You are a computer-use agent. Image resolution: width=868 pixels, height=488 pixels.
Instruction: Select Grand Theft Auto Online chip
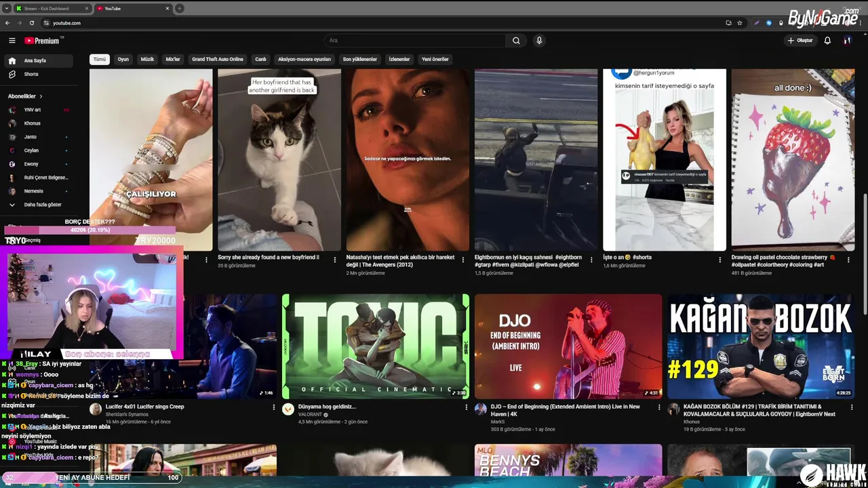(x=218, y=59)
